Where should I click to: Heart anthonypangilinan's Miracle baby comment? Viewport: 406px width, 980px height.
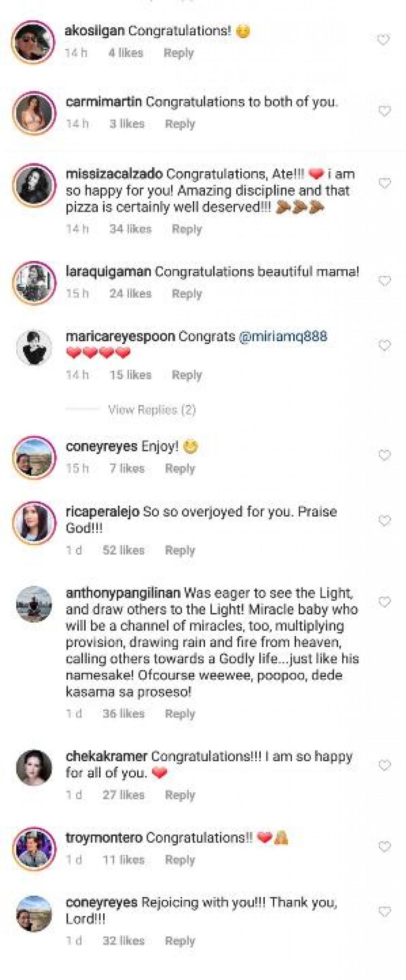coord(384,602)
